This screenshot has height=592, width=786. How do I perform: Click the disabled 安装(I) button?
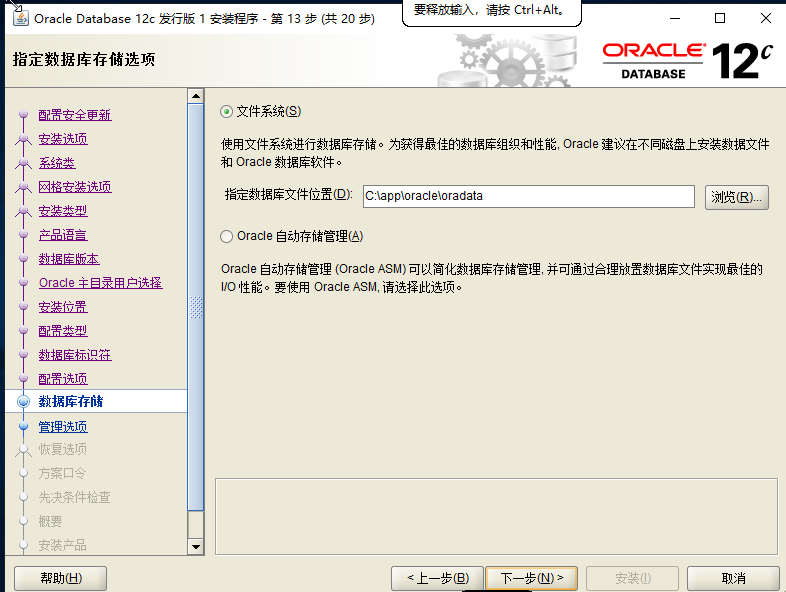coord(632,578)
